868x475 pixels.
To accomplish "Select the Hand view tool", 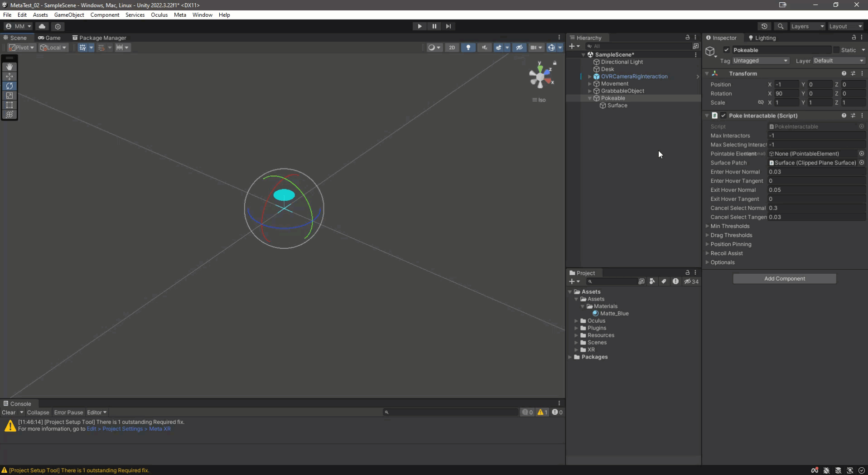I will click(10, 67).
